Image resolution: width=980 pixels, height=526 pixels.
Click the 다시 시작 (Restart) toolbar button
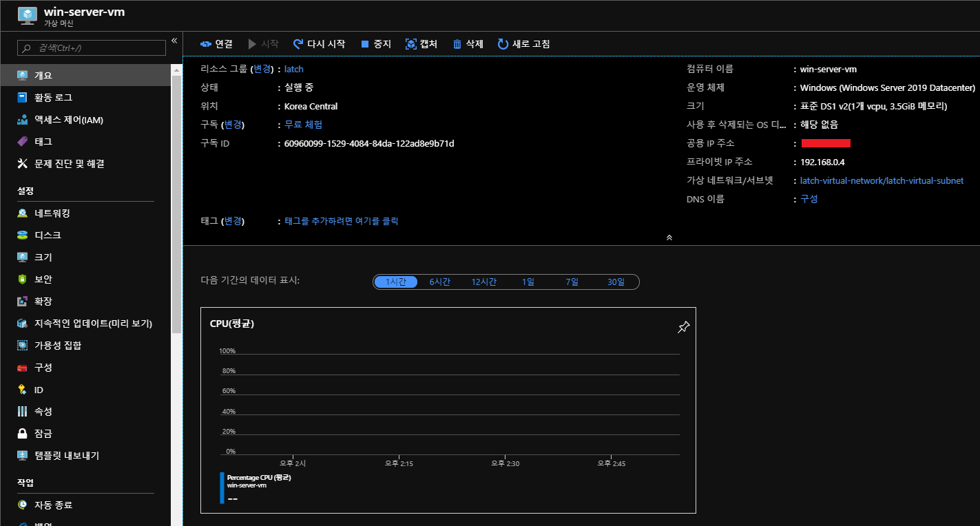tap(319, 44)
